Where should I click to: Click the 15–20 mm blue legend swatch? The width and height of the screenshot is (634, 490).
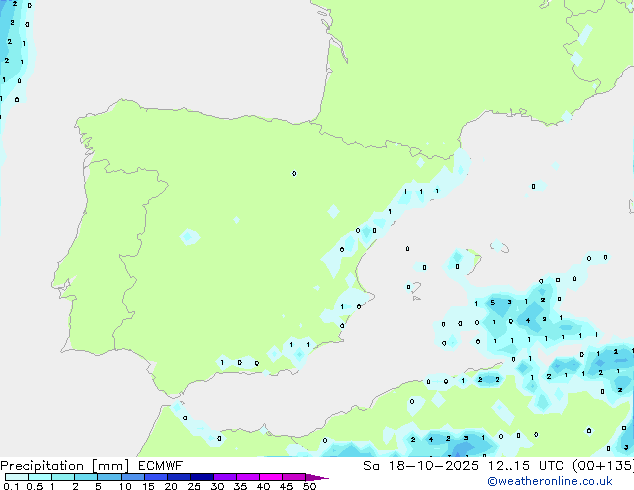[x=156, y=477]
